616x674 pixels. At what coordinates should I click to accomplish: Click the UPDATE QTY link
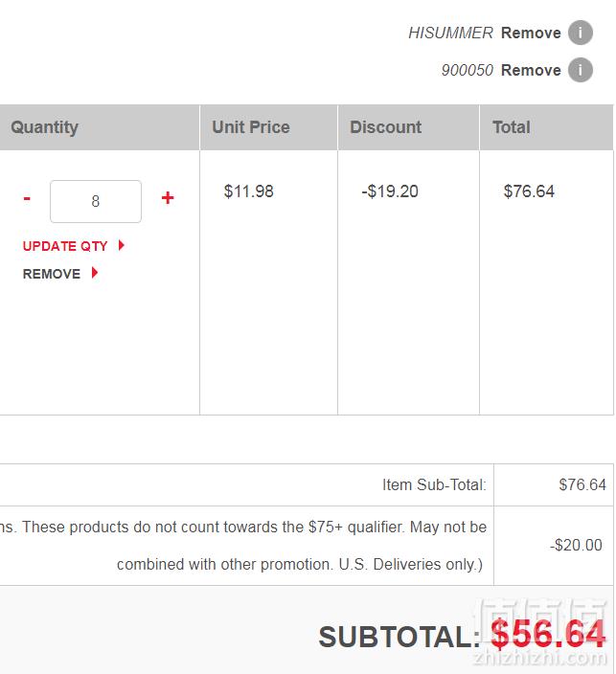point(65,246)
